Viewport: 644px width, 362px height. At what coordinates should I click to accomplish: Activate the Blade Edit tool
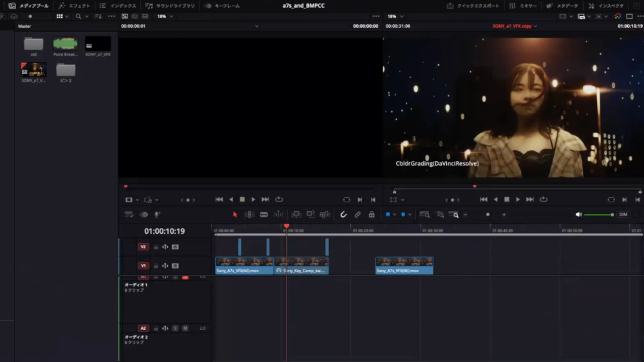[x=263, y=214]
